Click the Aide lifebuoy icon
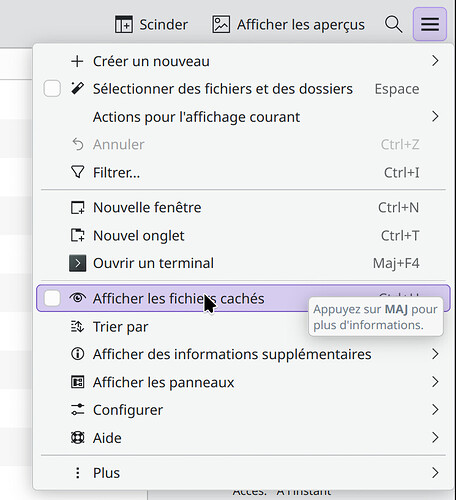Image resolution: width=456 pixels, height=500 pixels. click(78, 438)
